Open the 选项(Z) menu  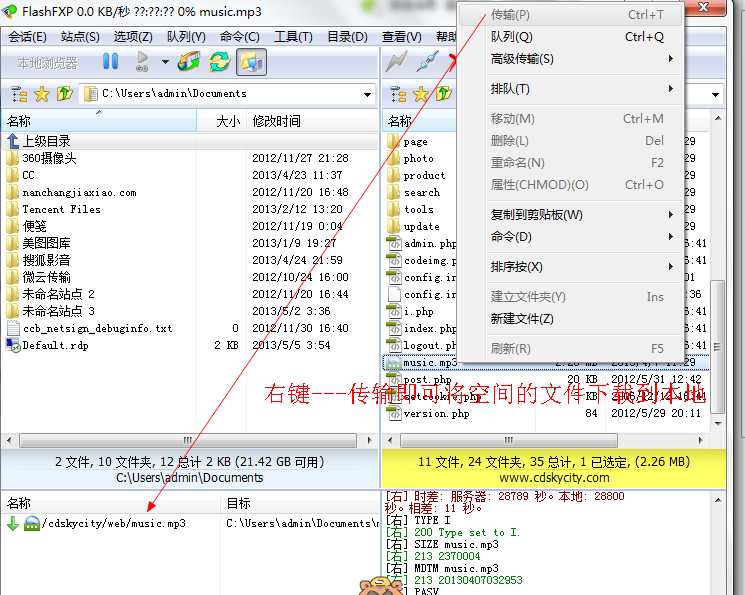pos(133,37)
